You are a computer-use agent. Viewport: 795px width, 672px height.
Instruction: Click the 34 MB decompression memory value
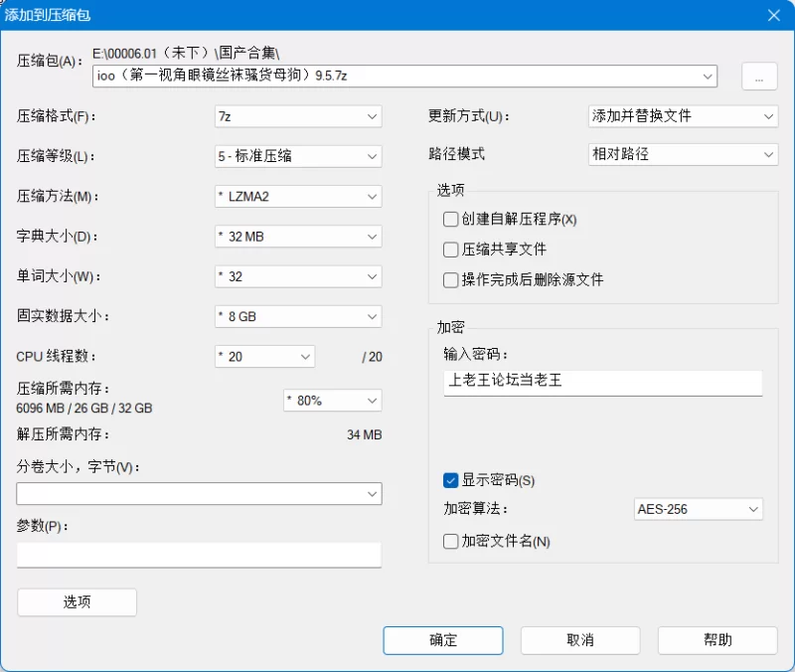pyautogui.click(x=365, y=434)
